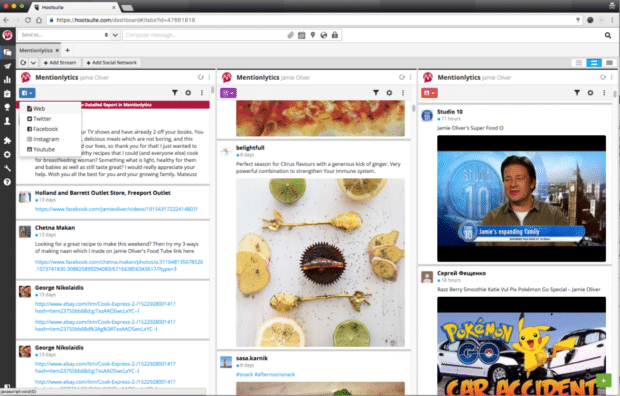Open the scheduling calendar icon in composer
620x396 pixels.
(301, 35)
